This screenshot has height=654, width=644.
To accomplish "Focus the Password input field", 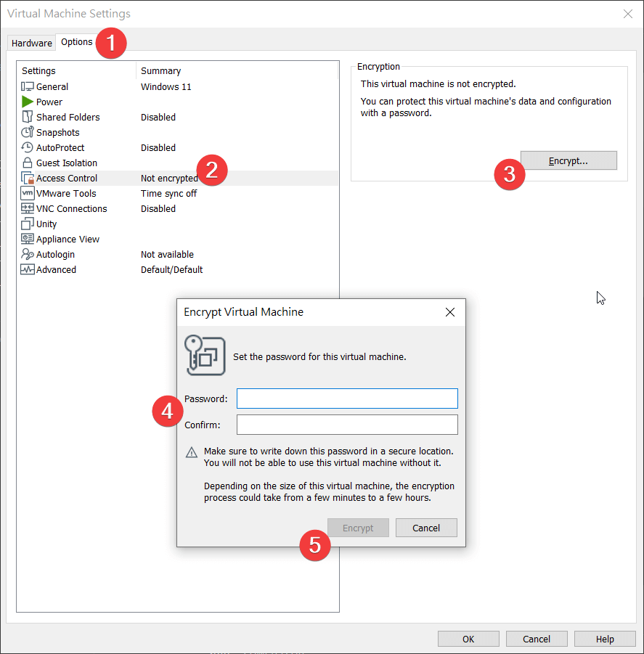I will click(x=347, y=398).
